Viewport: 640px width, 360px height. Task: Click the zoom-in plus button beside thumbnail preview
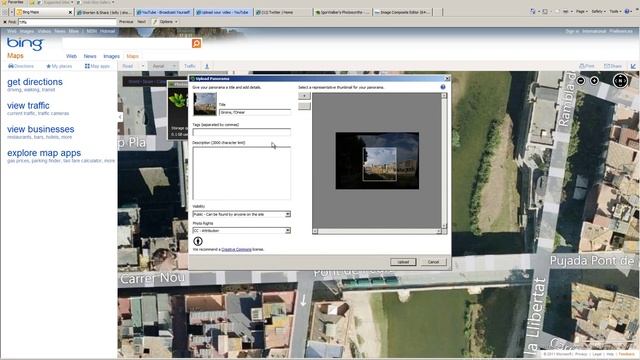(x=304, y=96)
